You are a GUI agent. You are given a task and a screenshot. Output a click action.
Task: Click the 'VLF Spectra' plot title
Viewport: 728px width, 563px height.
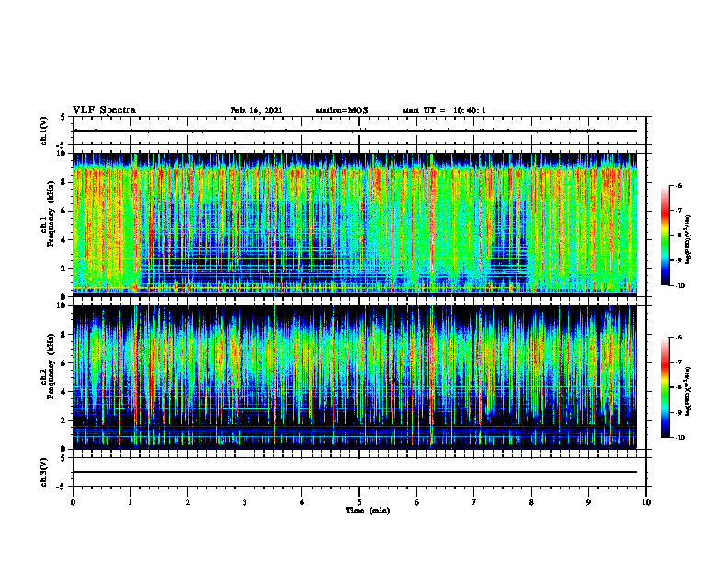coord(104,110)
